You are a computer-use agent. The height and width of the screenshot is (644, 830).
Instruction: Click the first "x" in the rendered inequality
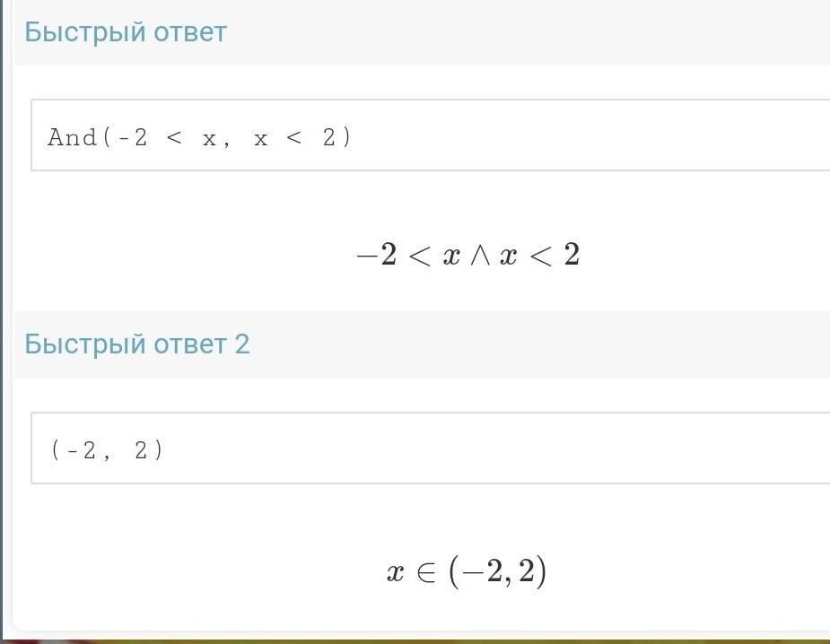(451, 257)
